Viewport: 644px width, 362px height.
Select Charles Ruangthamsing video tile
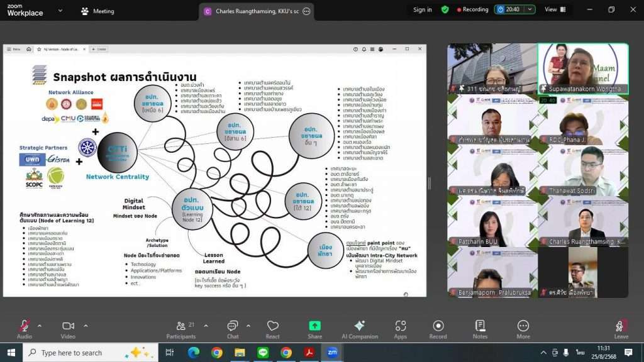tap(583, 222)
